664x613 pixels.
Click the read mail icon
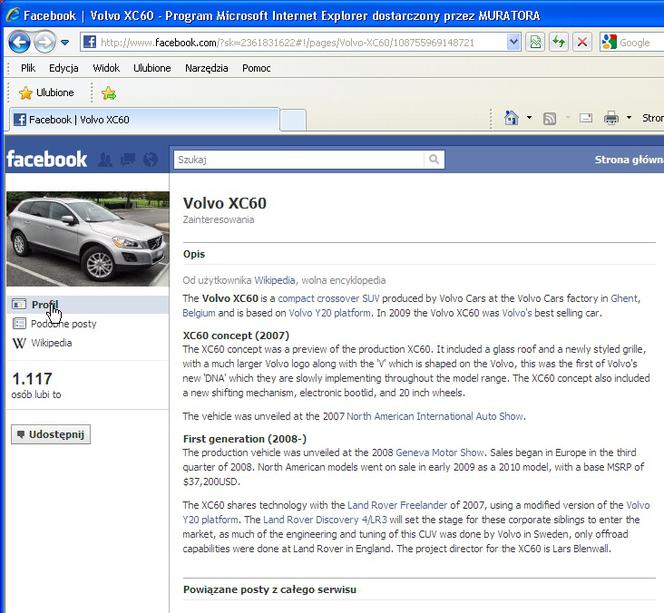(586, 118)
